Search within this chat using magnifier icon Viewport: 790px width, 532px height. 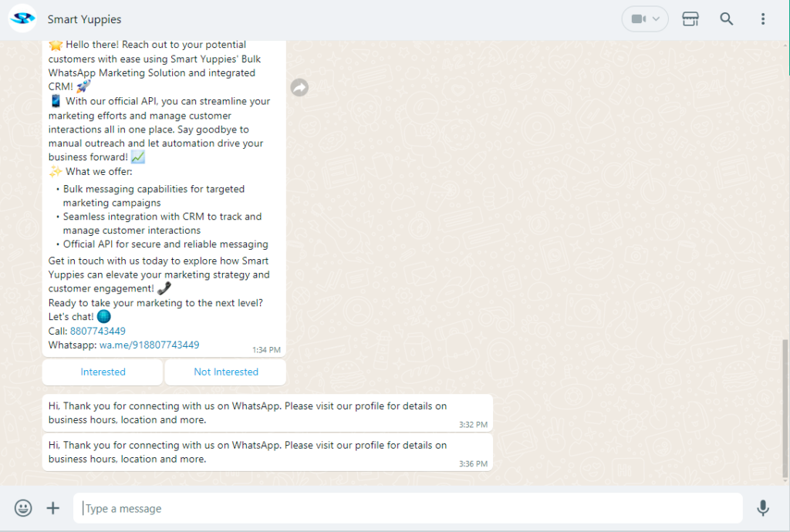726,19
